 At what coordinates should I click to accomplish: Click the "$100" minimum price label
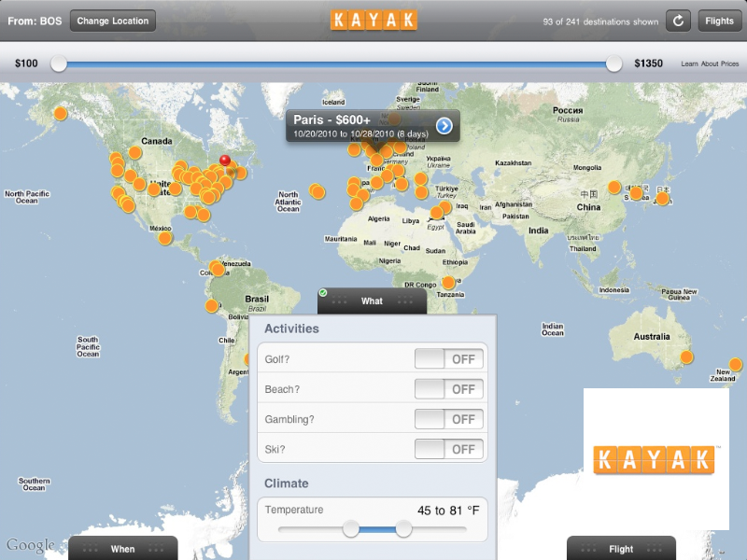(x=26, y=63)
